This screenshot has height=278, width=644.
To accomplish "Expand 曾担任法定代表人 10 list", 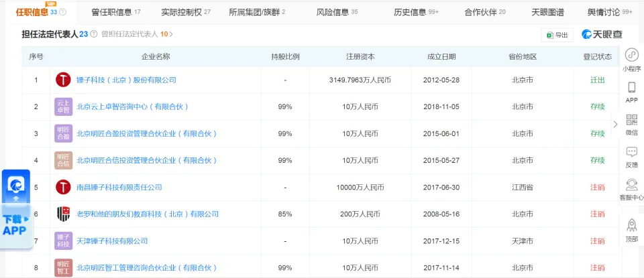I will [x=137, y=34].
